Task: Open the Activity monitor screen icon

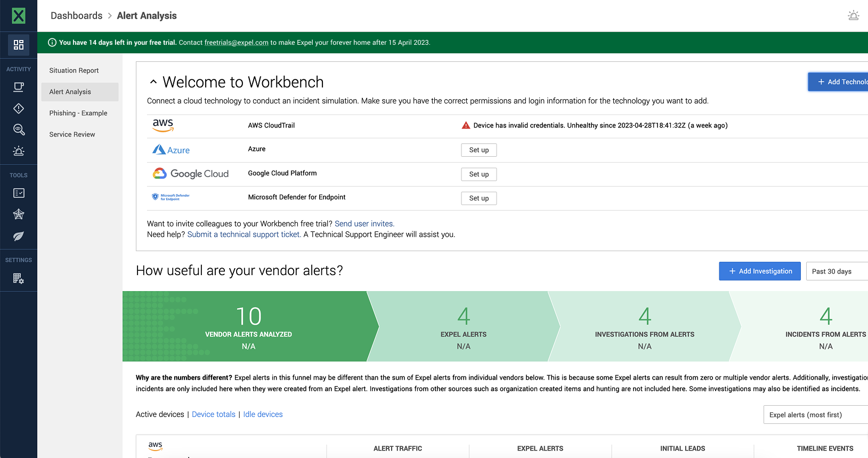Action: click(19, 87)
